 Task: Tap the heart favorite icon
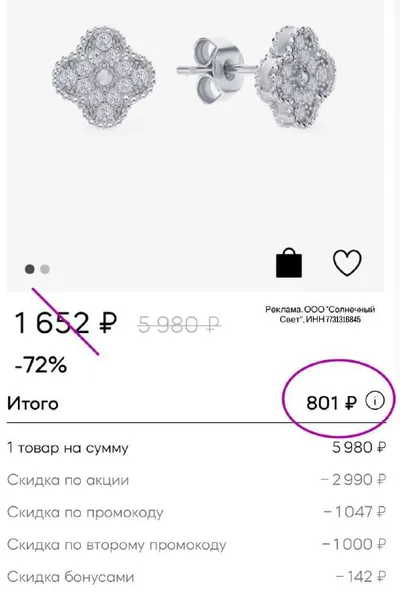pyautogui.click(x=347, y=263)
